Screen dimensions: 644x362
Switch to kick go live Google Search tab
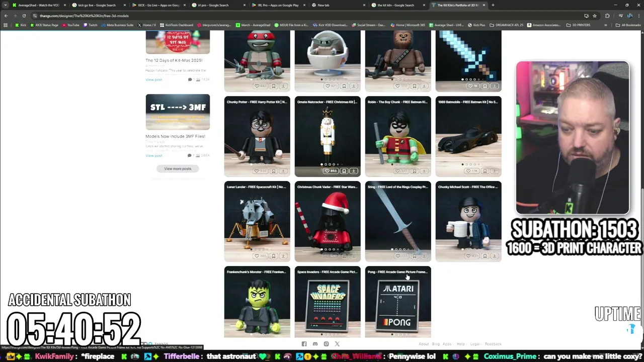[x=97, y=5]
